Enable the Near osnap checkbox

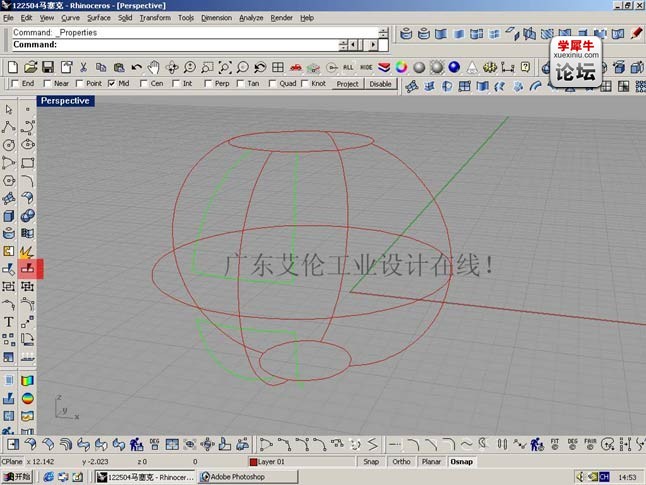coord(47,84)
